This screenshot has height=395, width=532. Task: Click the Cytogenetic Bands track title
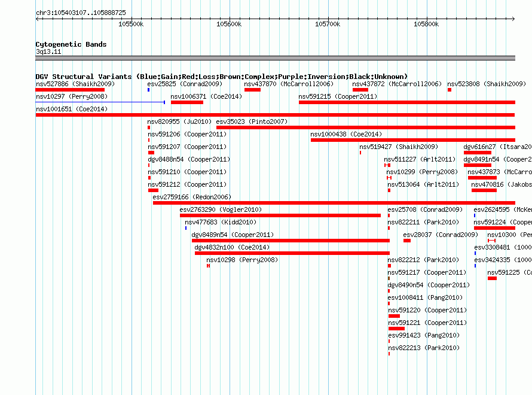71,44
